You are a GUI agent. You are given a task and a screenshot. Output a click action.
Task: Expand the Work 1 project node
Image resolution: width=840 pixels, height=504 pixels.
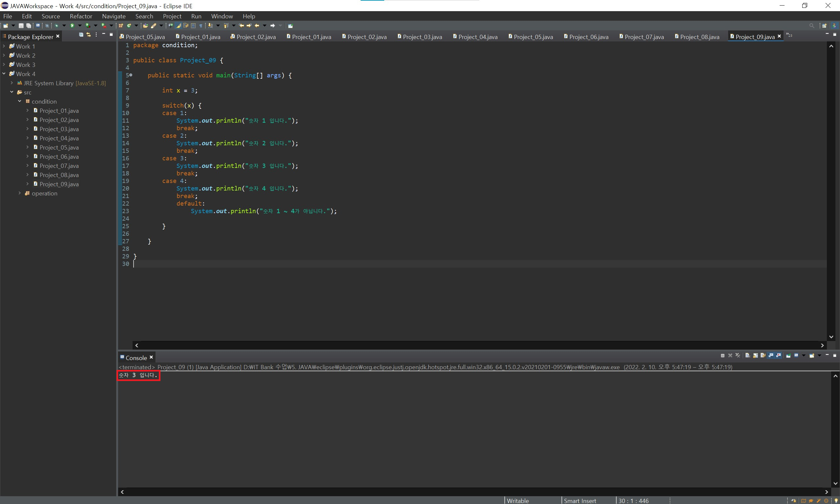point(4,46)
